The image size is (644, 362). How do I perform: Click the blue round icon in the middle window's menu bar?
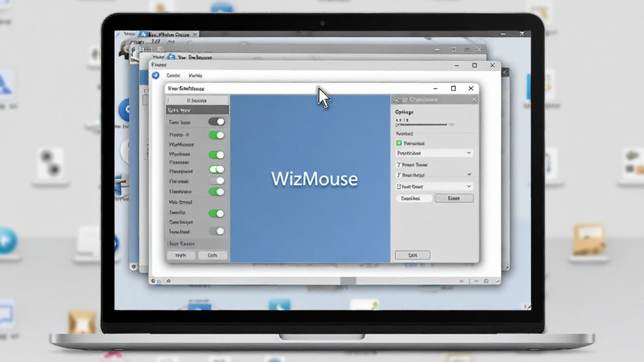[156, 75]
